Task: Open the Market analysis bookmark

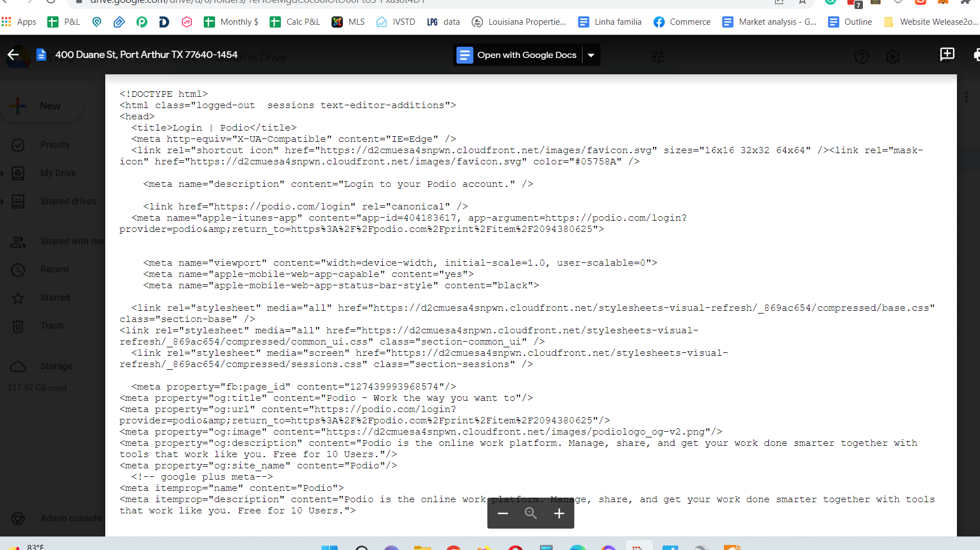Action: pos(769,22)
